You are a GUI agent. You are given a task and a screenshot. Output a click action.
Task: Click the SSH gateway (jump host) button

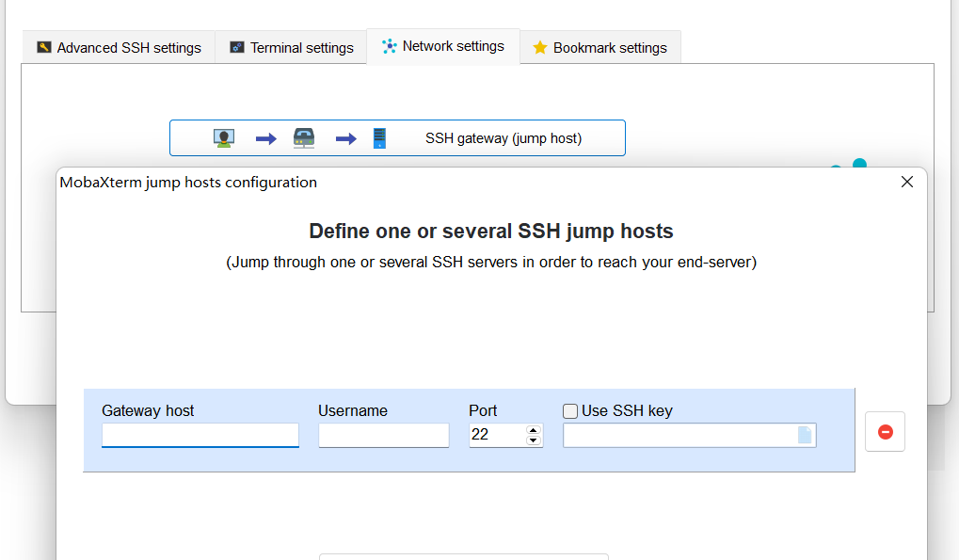[397, 138]
